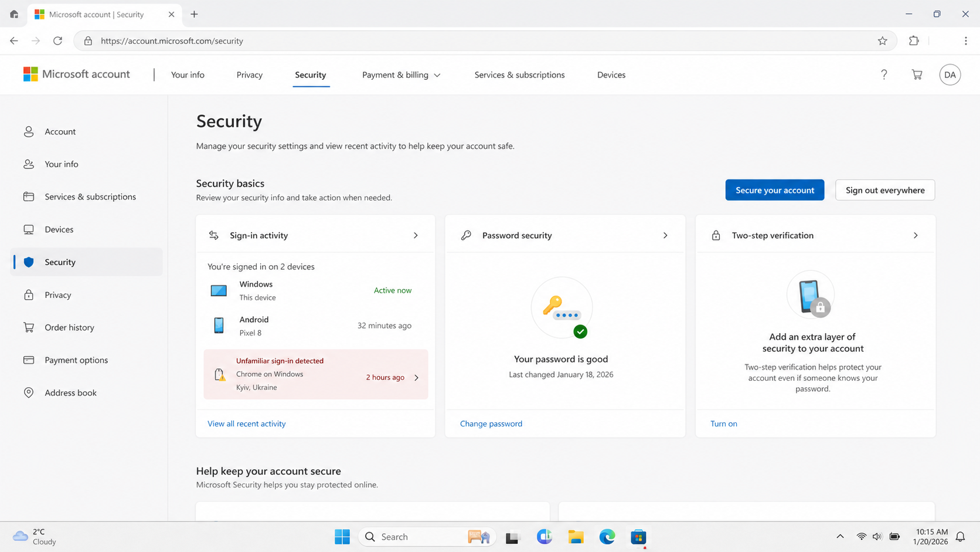Select Your info in left sidebar
Viewport: 980px width, 552px height.
pyautogui.click(x=87, y=164)
